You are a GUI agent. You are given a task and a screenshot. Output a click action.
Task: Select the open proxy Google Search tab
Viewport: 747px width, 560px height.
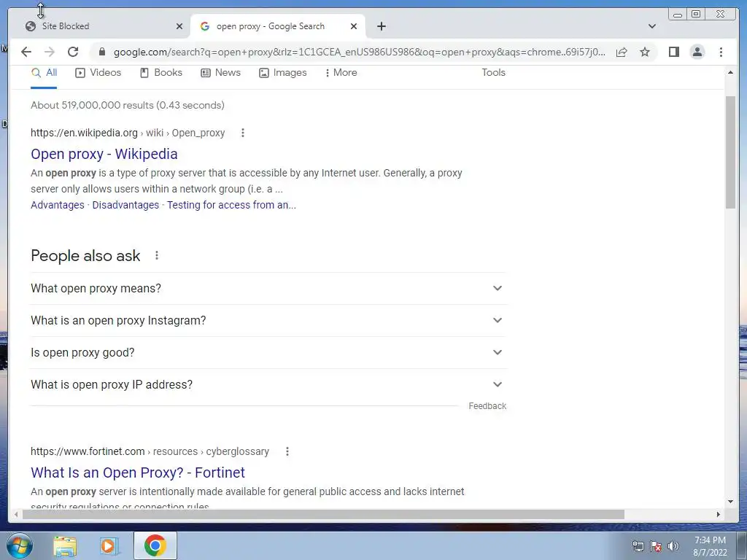click(278, 26)
